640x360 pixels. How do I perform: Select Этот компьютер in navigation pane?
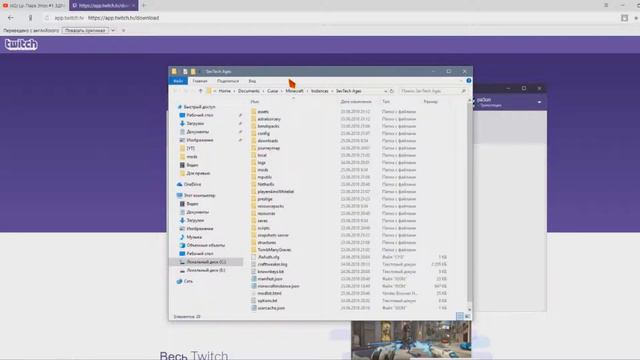click(199, 196)
